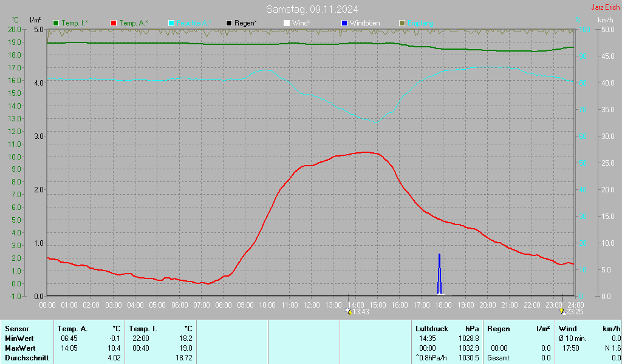Click the pressure average 1030.5
The height and width of the screenshot is (364, 622).
pyautogui.click(x=469, y=358)
